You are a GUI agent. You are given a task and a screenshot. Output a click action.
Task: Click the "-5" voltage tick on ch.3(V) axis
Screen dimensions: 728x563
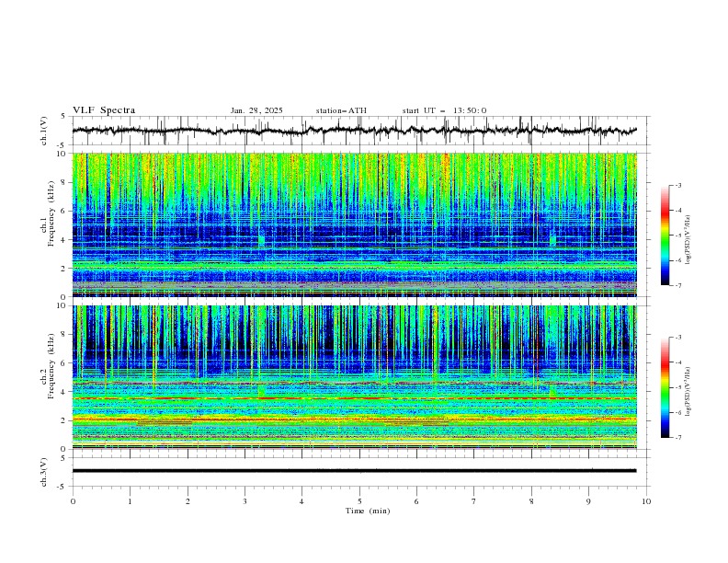(x=62, y=487)
